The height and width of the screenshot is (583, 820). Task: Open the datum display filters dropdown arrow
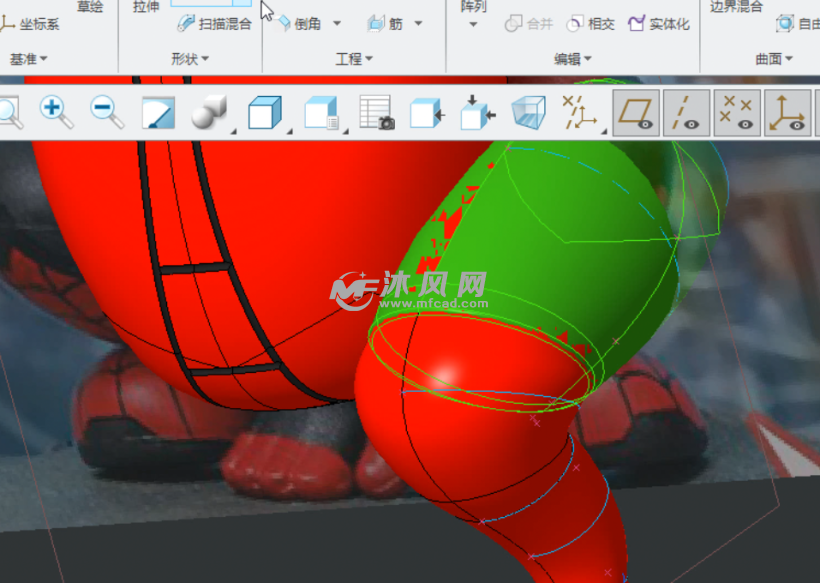[x=604, y=132]
